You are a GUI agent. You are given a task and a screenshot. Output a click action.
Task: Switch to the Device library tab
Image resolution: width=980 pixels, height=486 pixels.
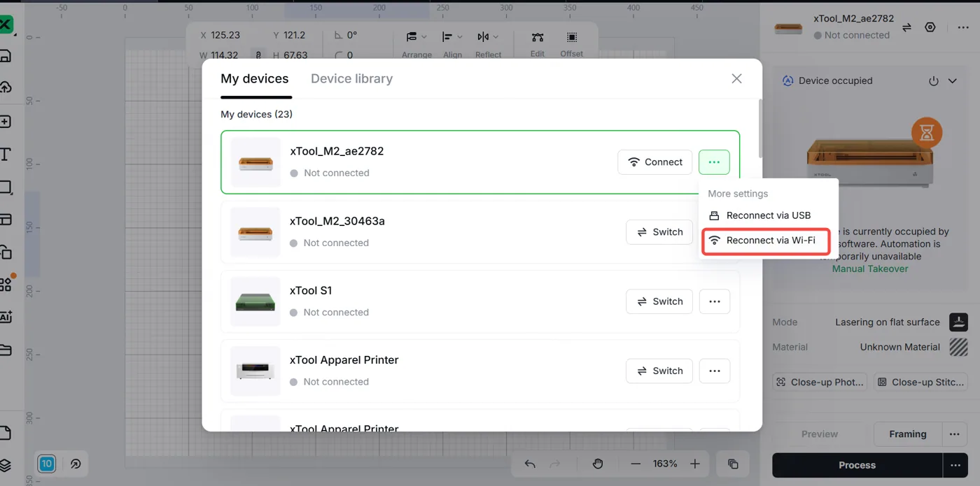pyautogui.click(x=351, y=79)
